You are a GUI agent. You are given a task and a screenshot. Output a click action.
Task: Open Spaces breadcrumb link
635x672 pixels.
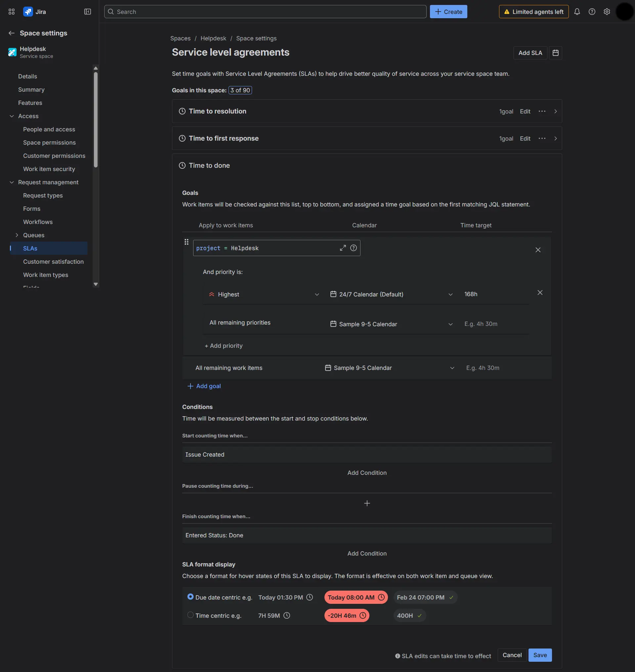point(181,38)
